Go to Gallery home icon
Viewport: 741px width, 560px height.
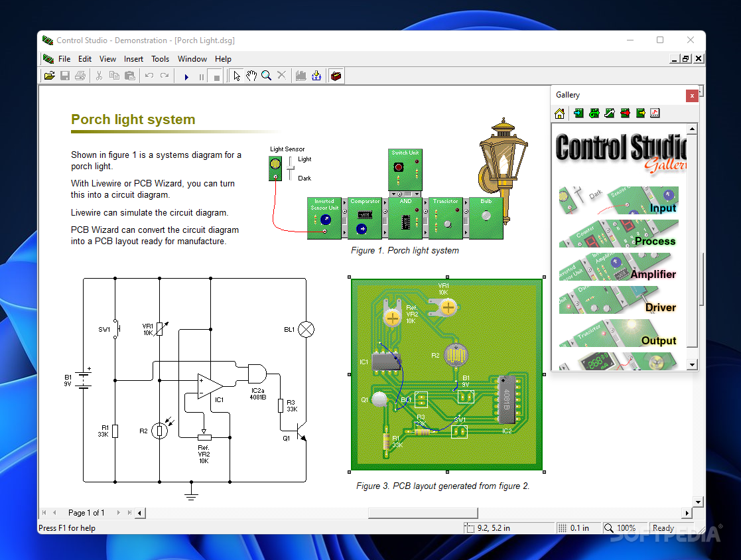559,113
